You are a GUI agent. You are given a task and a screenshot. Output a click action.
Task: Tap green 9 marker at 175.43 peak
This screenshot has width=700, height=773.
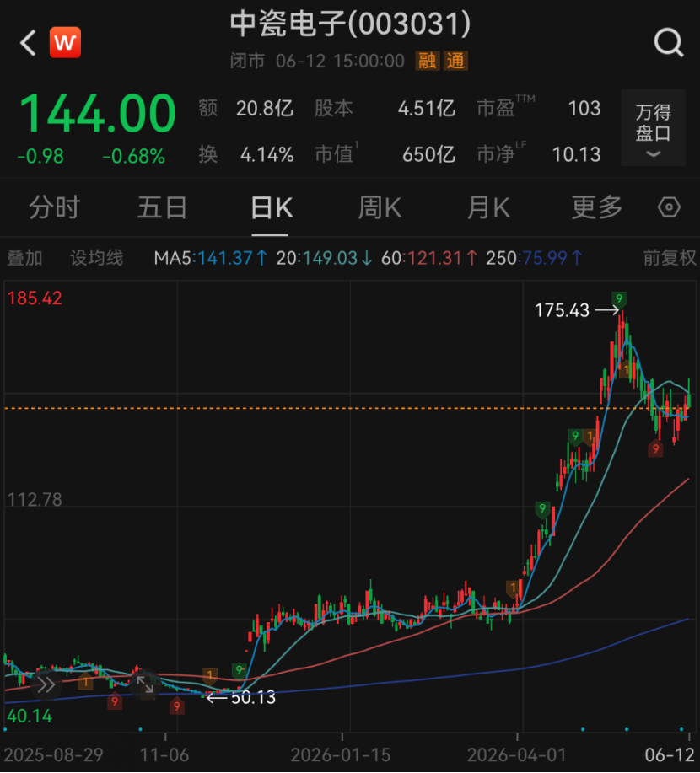coord(619,298)
